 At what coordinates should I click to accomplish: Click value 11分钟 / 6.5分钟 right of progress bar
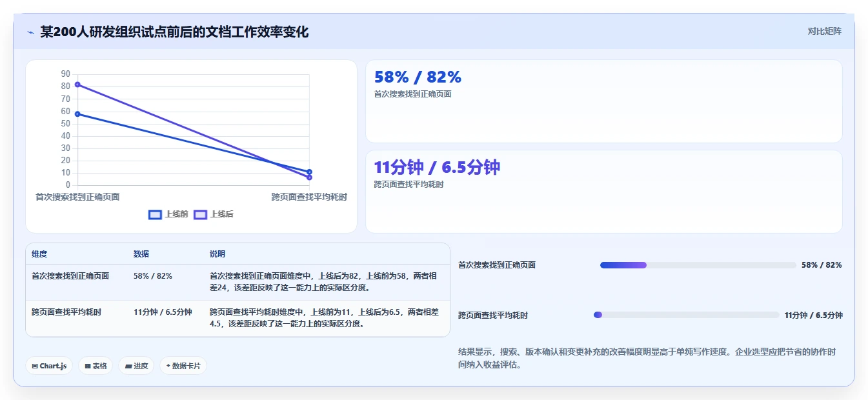[814, 315]
